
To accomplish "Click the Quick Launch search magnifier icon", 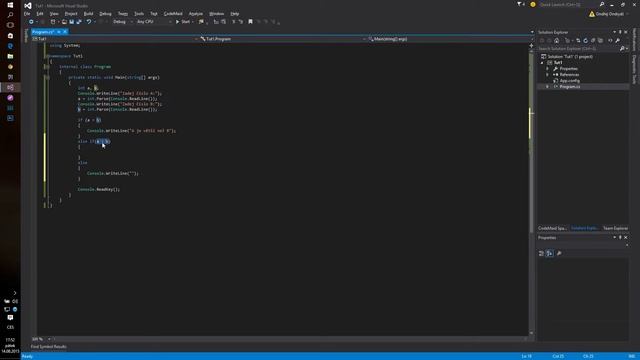I will [602, 4].
